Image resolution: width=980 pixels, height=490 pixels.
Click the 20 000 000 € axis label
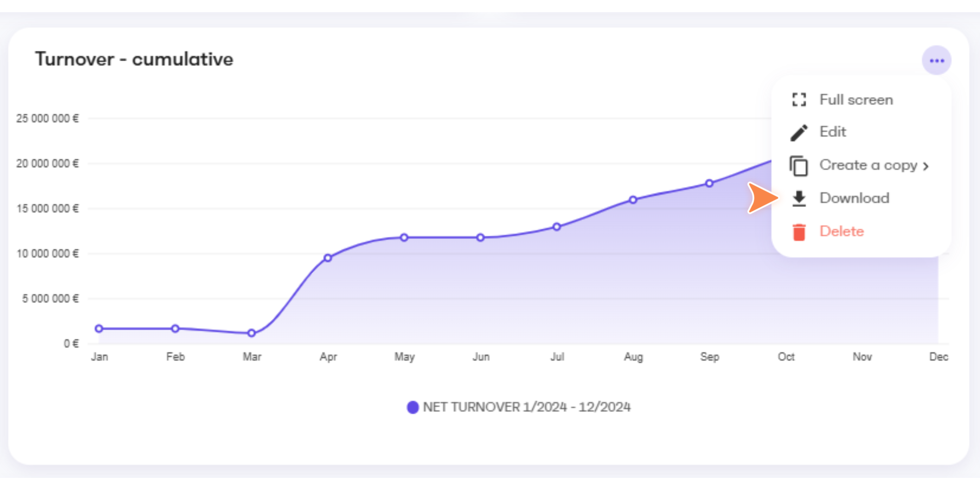[x=47, y=164]
